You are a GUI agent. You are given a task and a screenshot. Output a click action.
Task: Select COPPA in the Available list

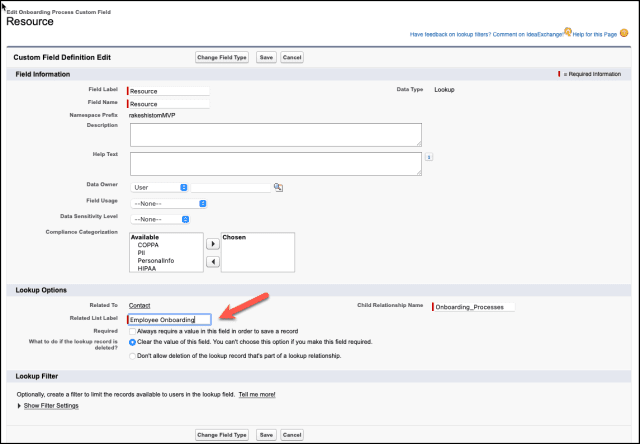(x=148, y=245)
